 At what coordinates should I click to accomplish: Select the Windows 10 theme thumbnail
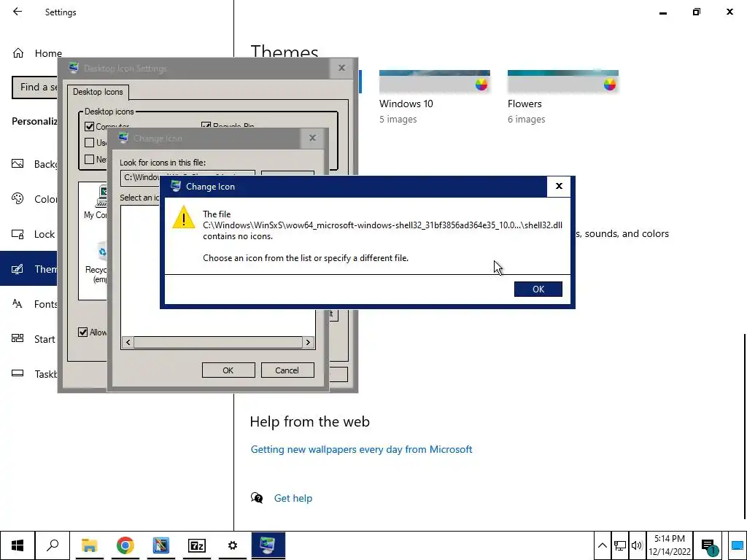pyautogui.click(x=435, y=82)
